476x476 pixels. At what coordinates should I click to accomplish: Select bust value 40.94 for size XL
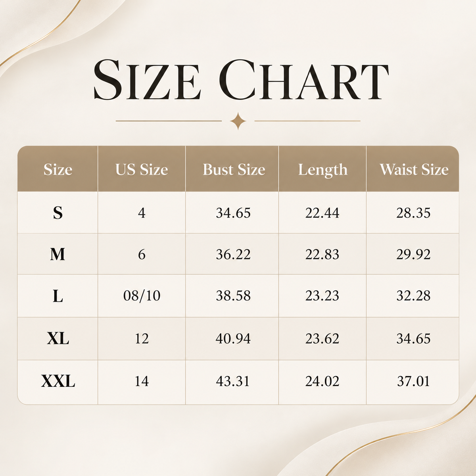(x=233, y=338)
